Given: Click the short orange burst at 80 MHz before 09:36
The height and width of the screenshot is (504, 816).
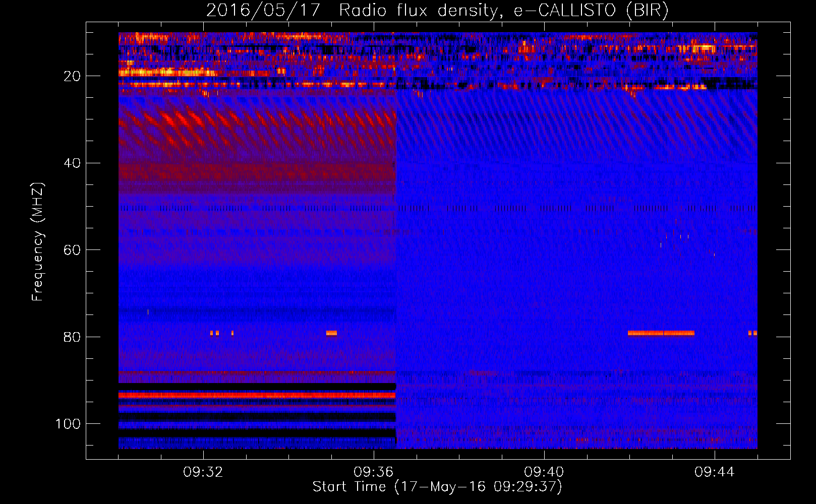Looking at the screenshot, I should pyautogui.click(x=331, y=333).
